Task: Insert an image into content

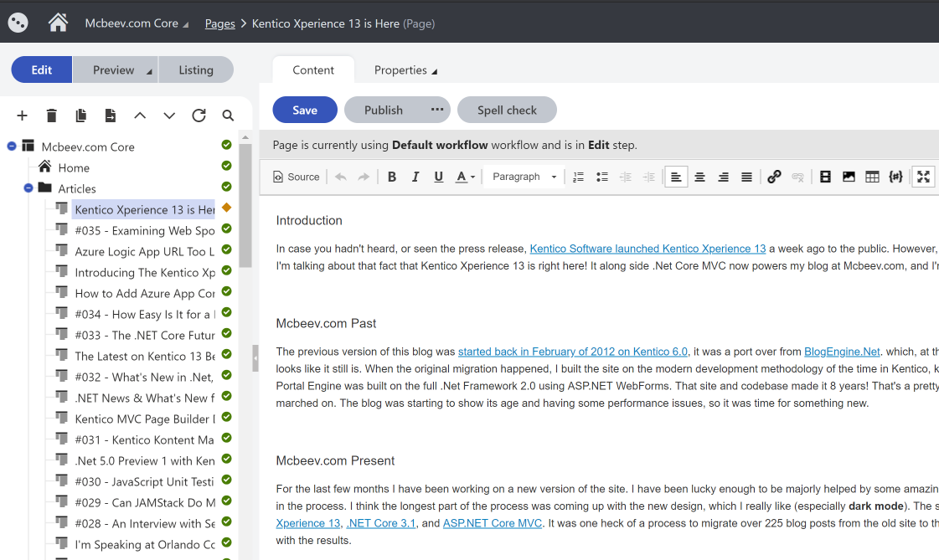Action: [x=849, y=177]
